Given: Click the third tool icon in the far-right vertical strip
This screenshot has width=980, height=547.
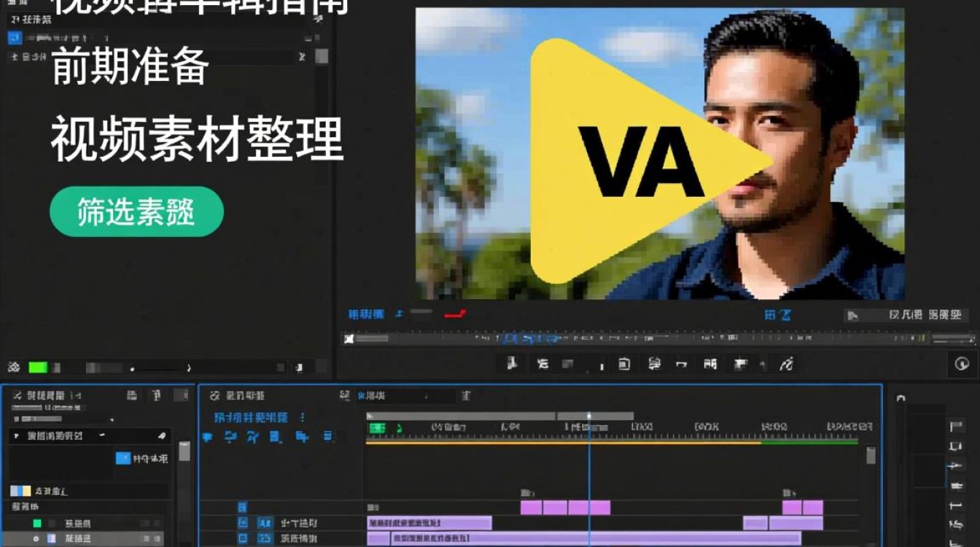Looking at the screenshot, I should tap(956, 465).
